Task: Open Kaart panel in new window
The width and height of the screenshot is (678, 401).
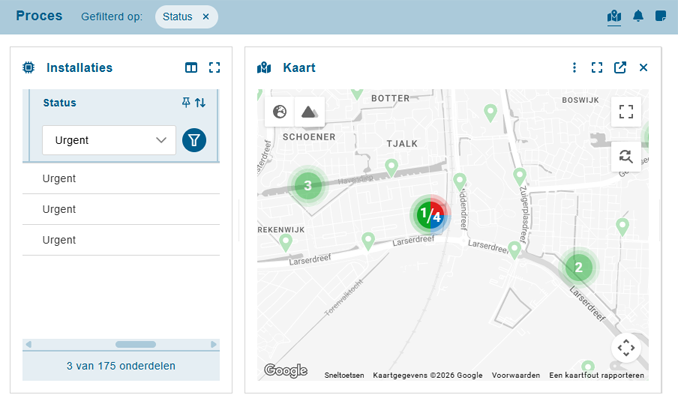Action: coord(620,68)
